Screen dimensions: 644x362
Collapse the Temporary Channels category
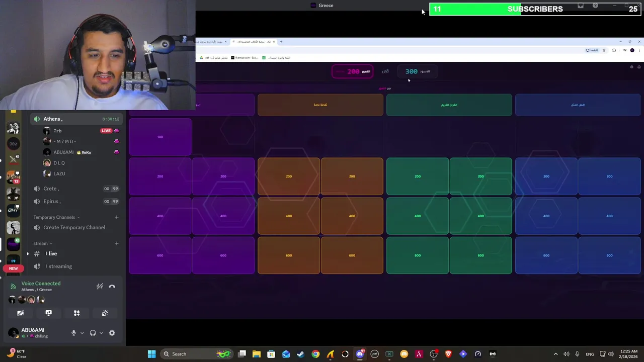point(56,217)
